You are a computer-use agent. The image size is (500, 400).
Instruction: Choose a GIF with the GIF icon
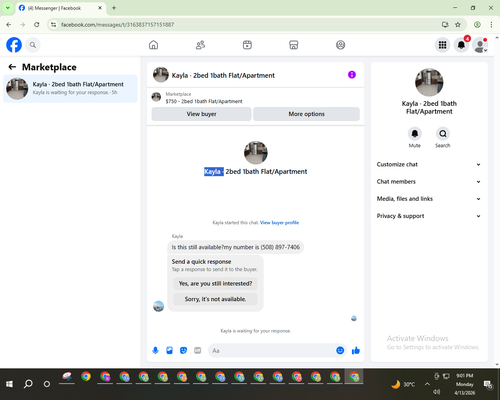click(198, 350)
